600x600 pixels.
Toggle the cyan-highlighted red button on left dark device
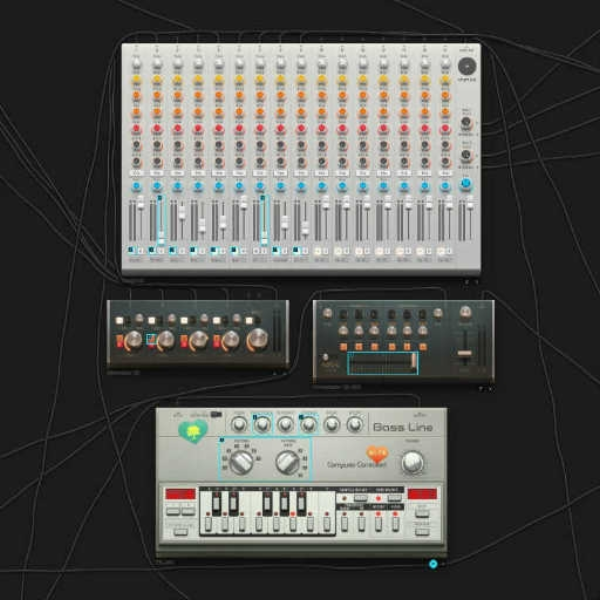pyautogui.click(x=152, y=340)
